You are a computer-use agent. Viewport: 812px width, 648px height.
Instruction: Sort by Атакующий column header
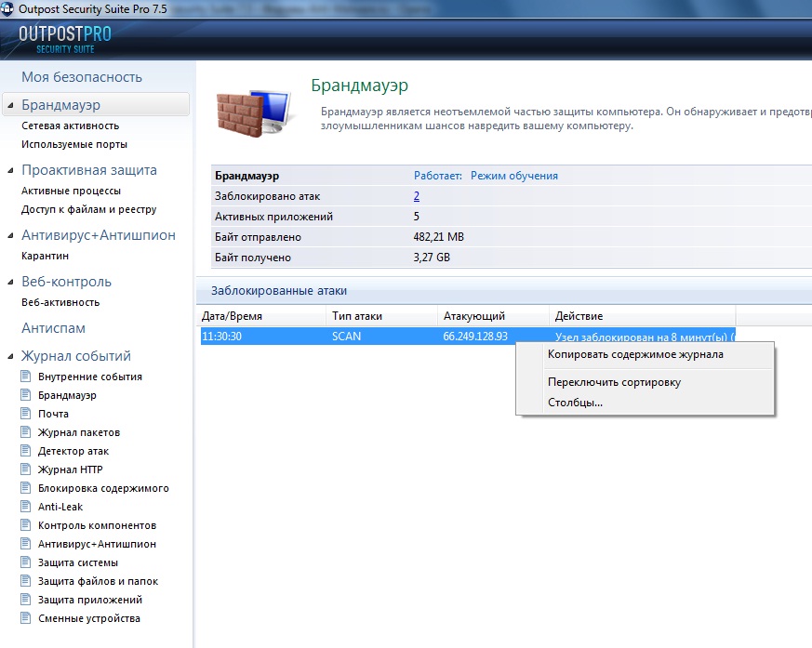pos(493,316)
